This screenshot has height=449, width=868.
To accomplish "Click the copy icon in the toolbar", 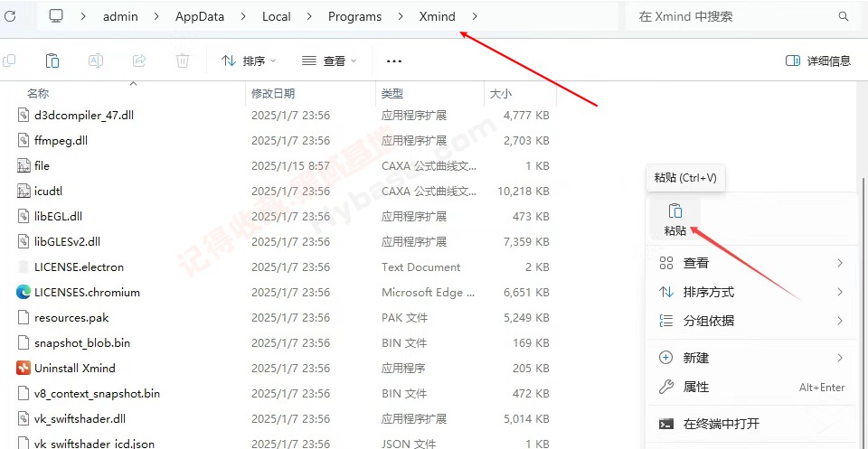I will pos(9,61).
